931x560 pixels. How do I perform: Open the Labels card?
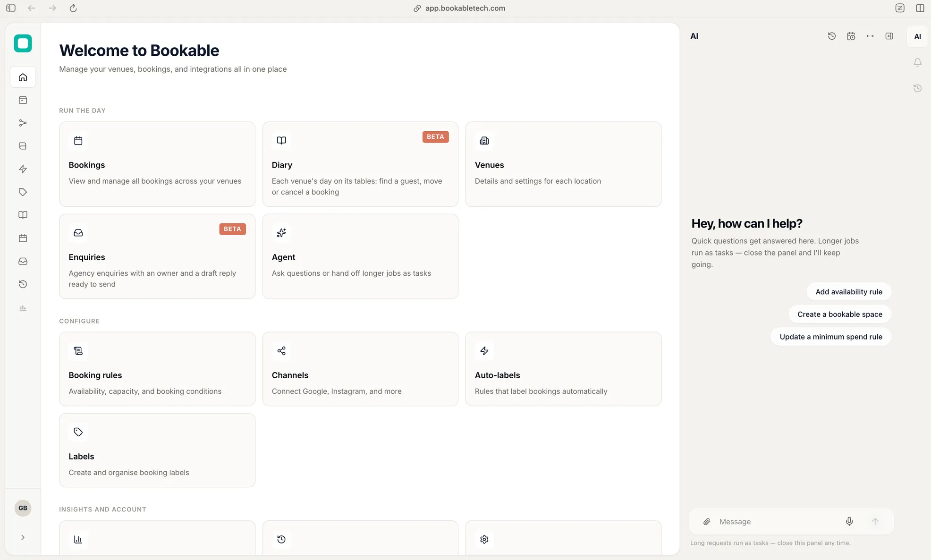157,450
